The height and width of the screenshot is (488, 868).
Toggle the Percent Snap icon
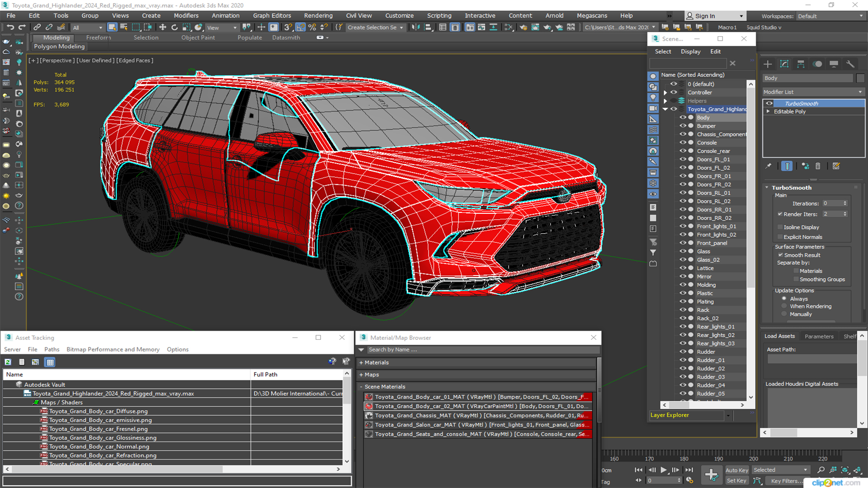pyautogui.click(x=312, y=27)
